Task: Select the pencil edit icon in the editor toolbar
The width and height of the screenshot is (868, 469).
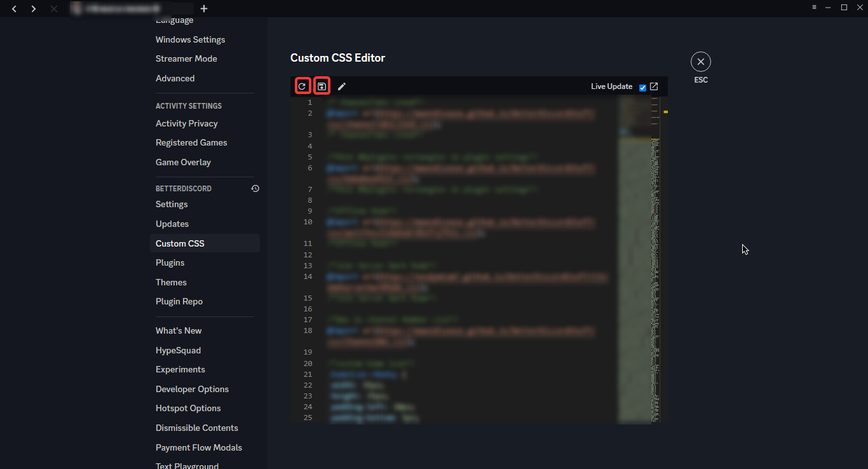Action: pyautogui.click(x=342, y=86)
